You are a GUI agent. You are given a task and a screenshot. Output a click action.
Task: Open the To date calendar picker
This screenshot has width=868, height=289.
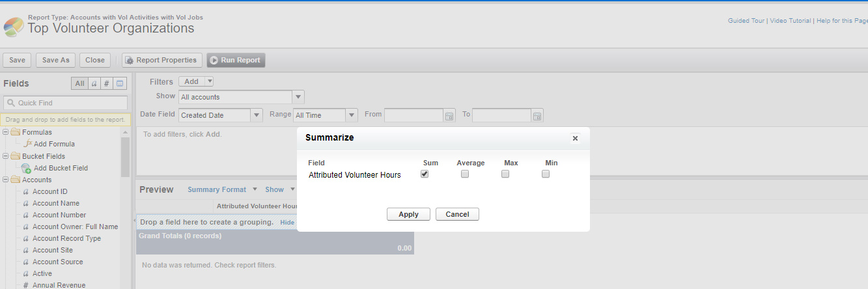537,116
